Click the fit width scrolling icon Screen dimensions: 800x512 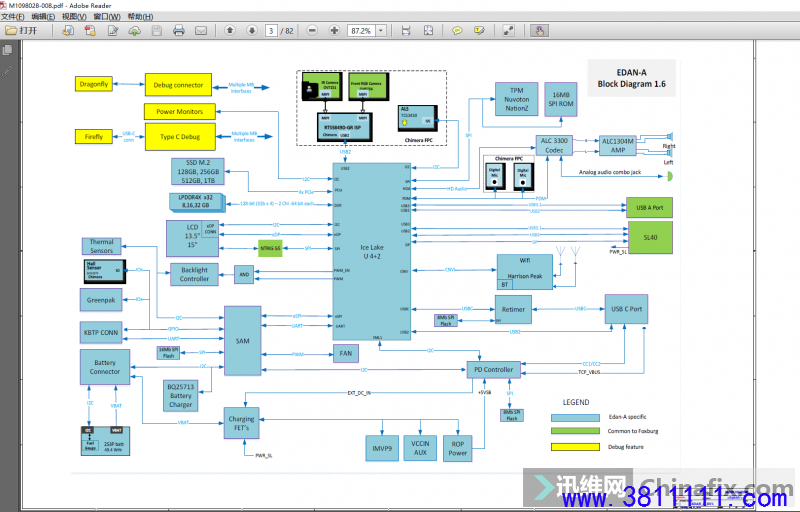click(x=406, y=31)
